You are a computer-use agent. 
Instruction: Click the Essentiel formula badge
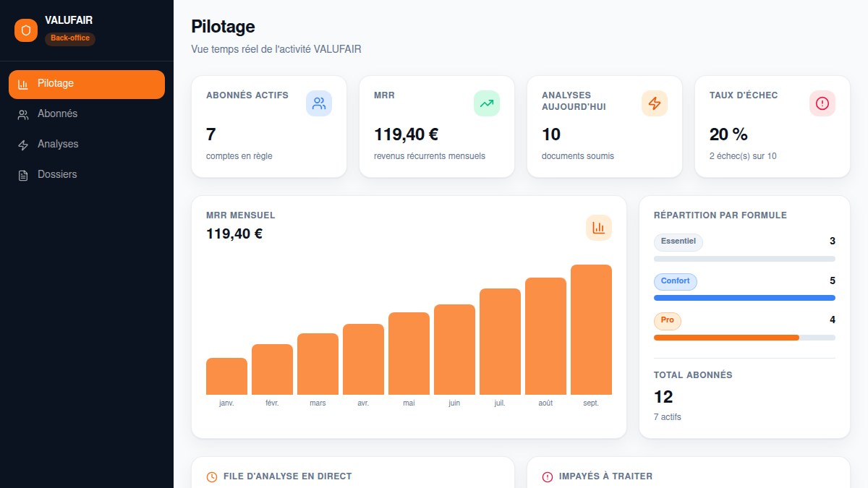(678, 241)
